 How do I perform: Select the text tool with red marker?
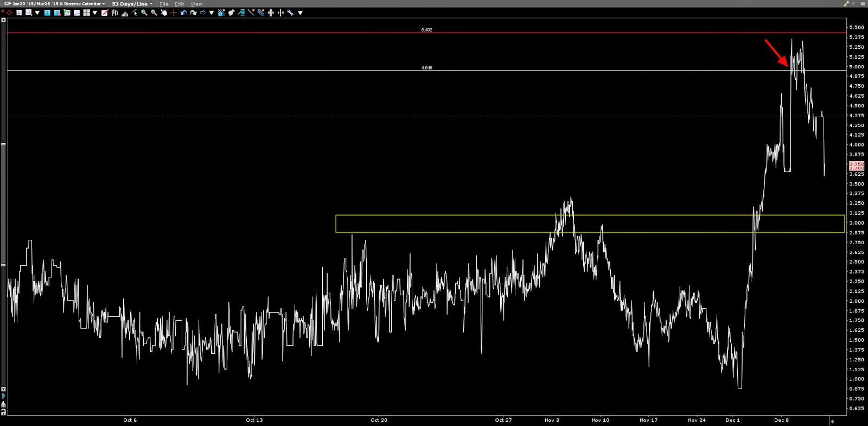[x=57, y=12]
